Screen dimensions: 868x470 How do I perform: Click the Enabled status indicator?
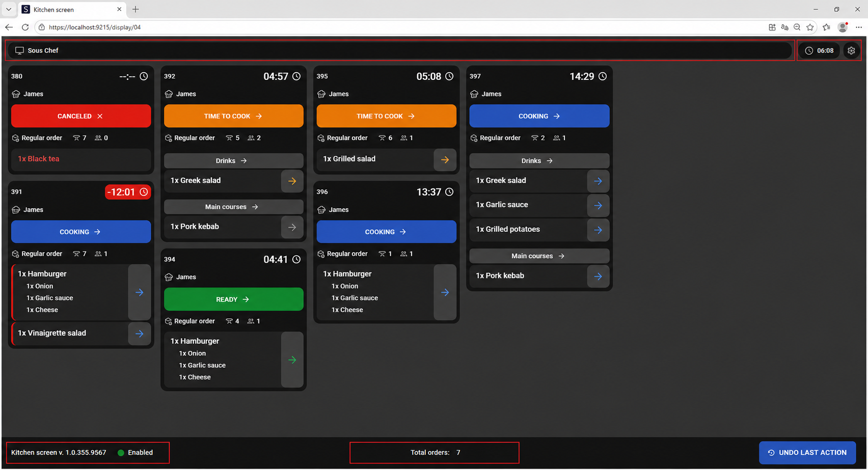pos(135,453)
